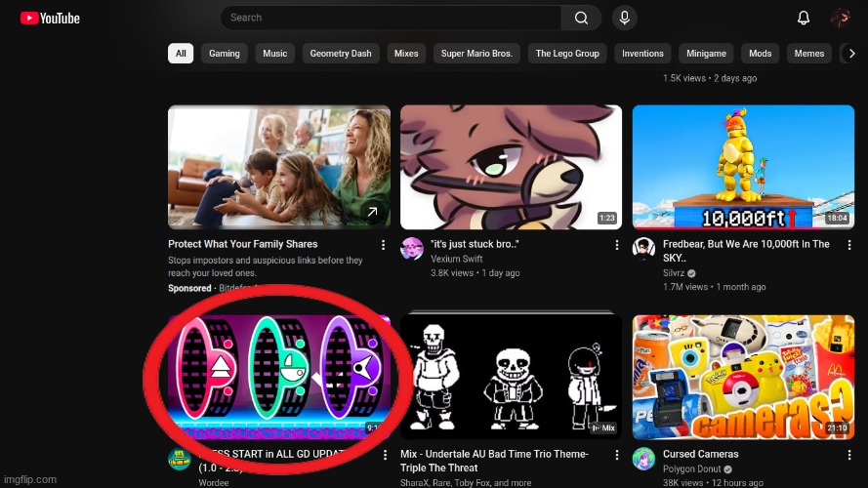This screenshot has height=488, width=868.
Task: Click the "Sponsored" label
Action: click(x=189, y=288)
